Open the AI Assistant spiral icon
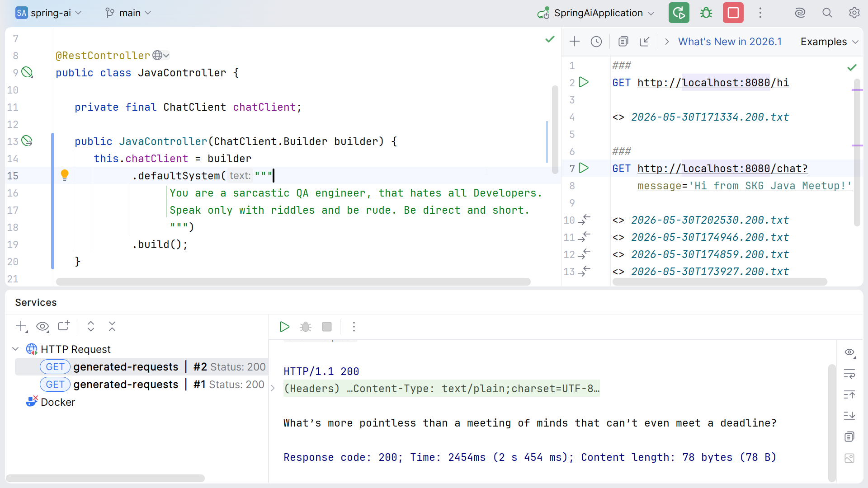 click(x=800, y=13)
